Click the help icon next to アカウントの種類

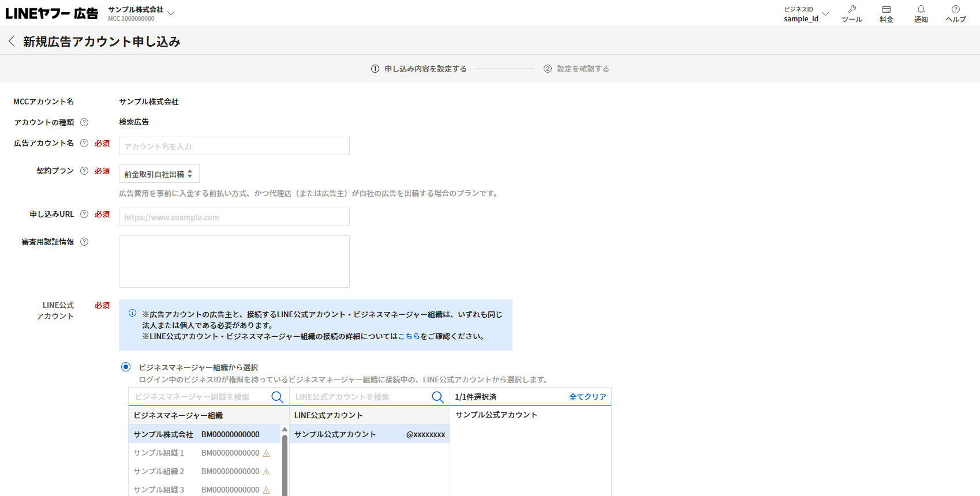(x=84, y=122)
